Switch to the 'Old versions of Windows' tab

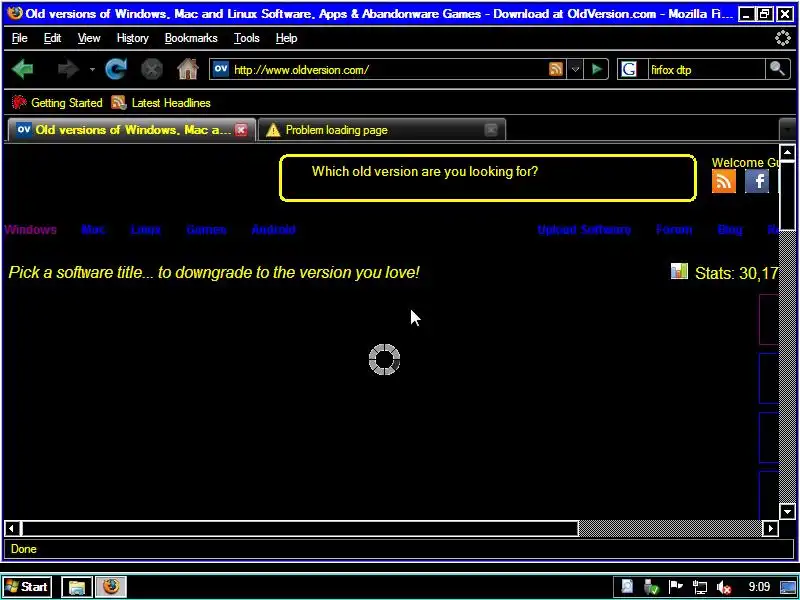coord(131,130)
